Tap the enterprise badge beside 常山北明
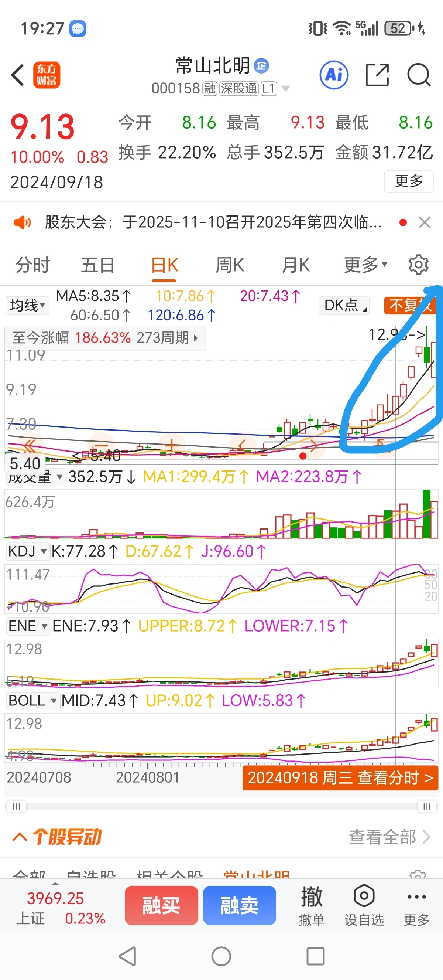This screenshot has height=980, width=443. [x=261, y=66]
